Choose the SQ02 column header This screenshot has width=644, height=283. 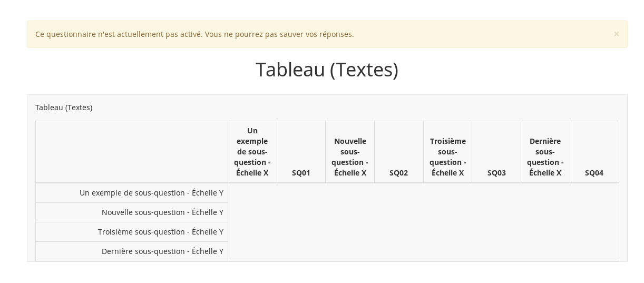(398, 173)
